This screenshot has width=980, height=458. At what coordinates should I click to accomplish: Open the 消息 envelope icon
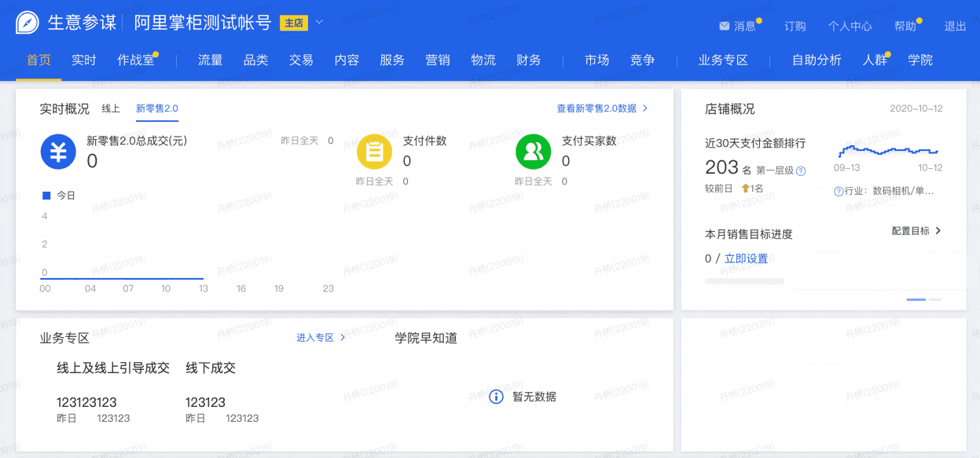click(724, 26)
